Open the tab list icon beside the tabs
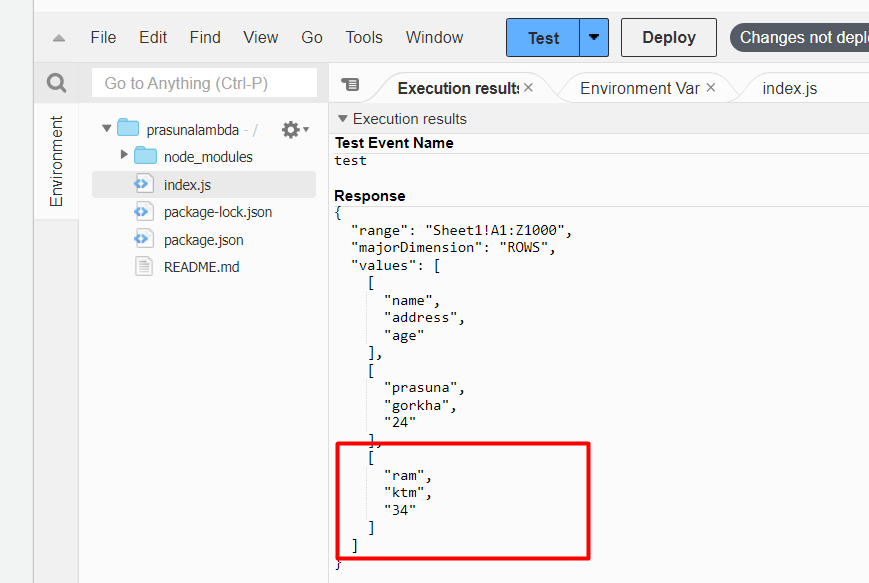The image size is (869, 583). tap(351, 88)
